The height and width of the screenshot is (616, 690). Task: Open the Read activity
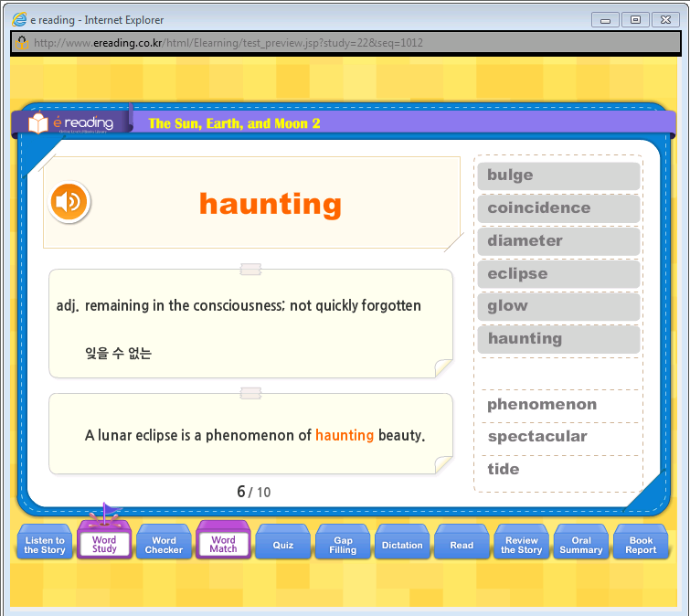pos(462,543)
